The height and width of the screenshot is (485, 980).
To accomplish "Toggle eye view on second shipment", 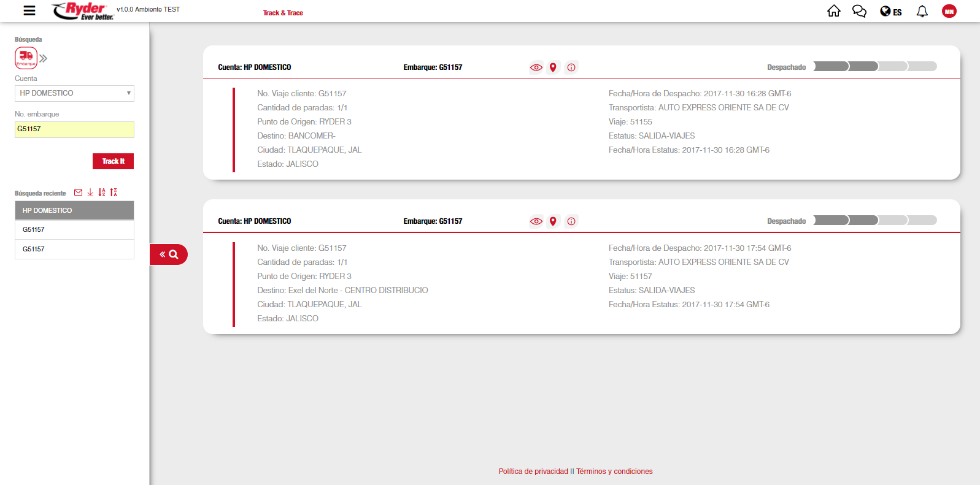I will (x=536, y=221).
